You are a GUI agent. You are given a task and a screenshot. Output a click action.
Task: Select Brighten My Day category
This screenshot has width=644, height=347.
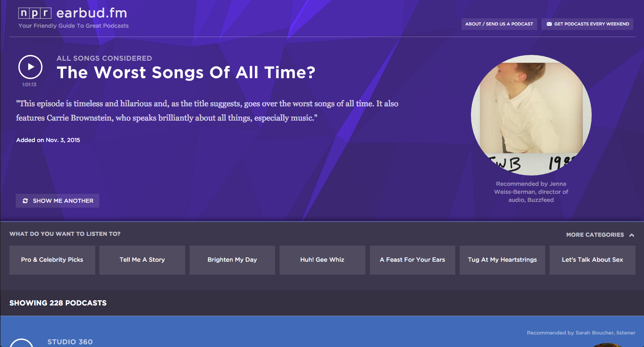pos(232,260)
